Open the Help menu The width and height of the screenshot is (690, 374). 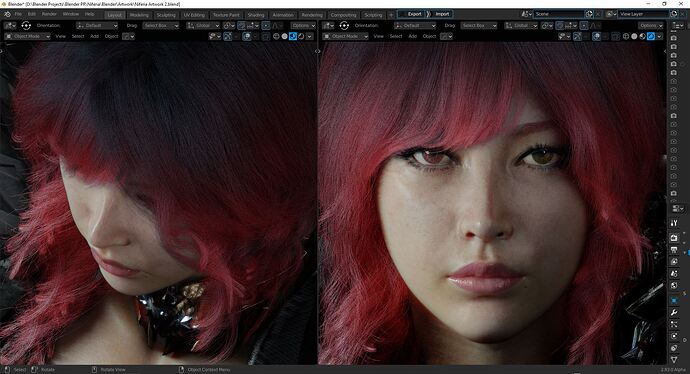tap(89, 14)
